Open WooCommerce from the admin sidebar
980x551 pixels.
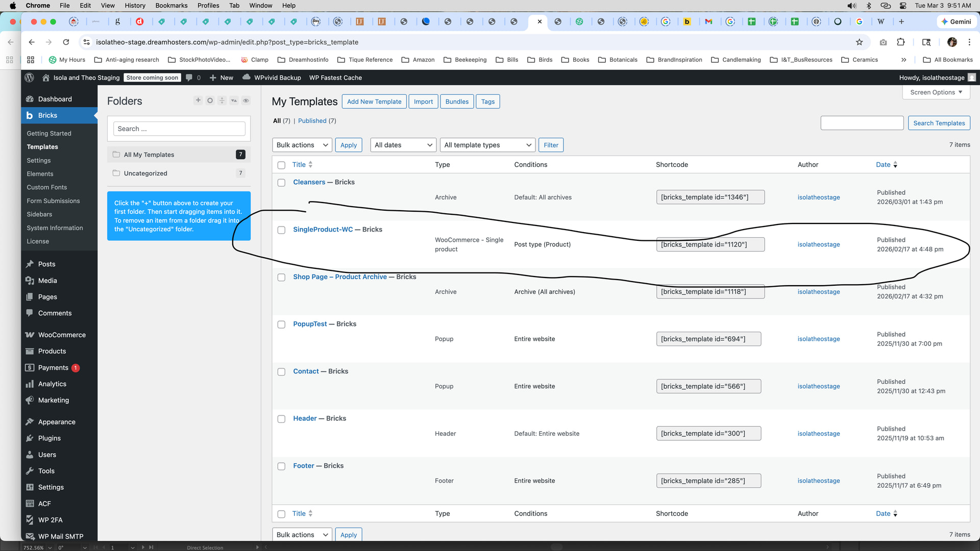62,335
